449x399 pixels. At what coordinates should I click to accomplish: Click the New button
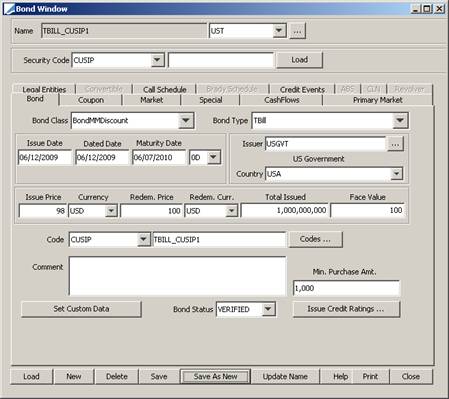pyautogui.click(x=74, y=376)
